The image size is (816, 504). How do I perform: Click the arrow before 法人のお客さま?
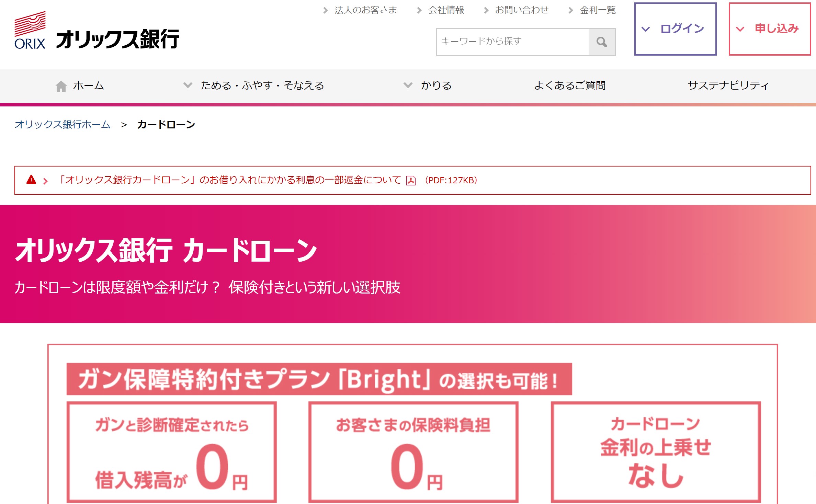pyautogui.click(x=326, y=10)
